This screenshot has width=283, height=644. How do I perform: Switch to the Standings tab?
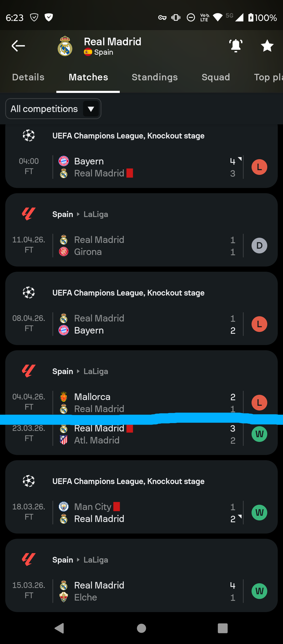pos(155,77)
